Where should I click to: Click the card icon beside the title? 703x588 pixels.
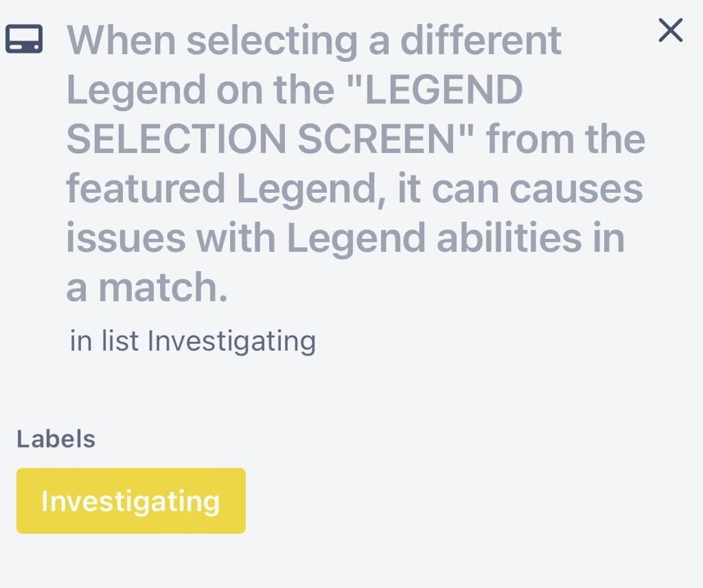(x=24, y=40)
